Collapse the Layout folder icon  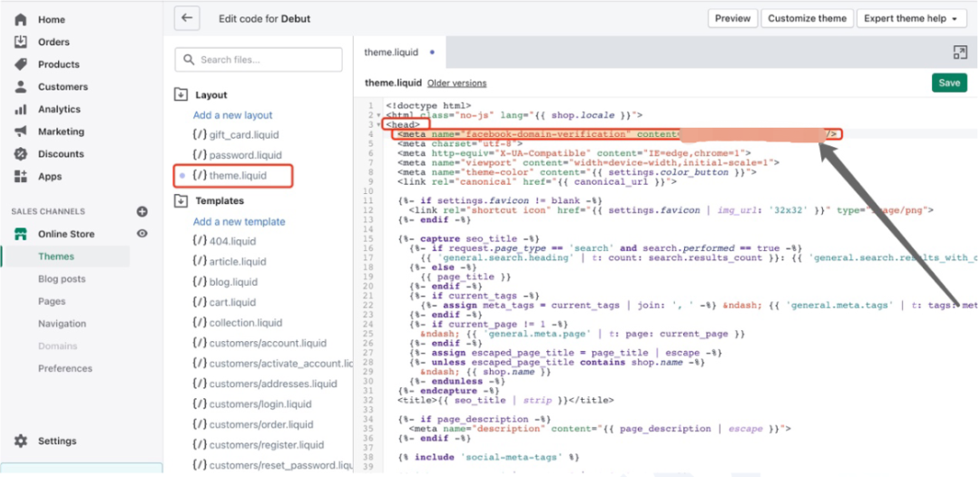[181, 95]
